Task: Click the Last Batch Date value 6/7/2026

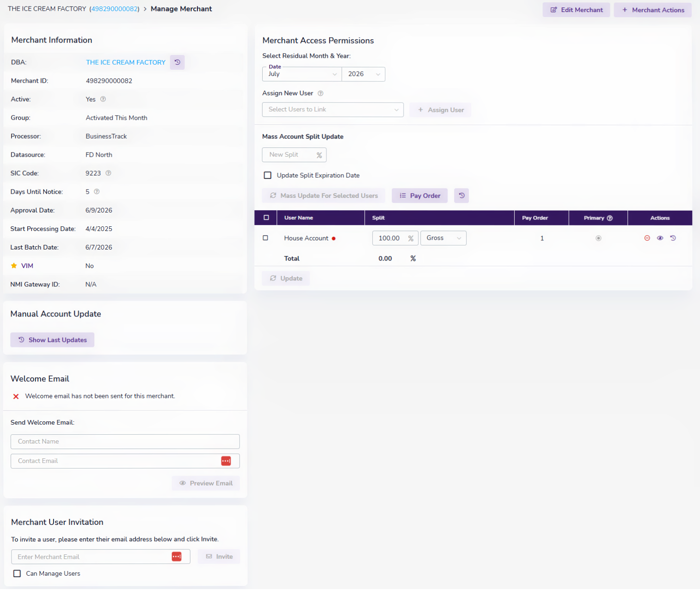Action: [x=99, y=247]
